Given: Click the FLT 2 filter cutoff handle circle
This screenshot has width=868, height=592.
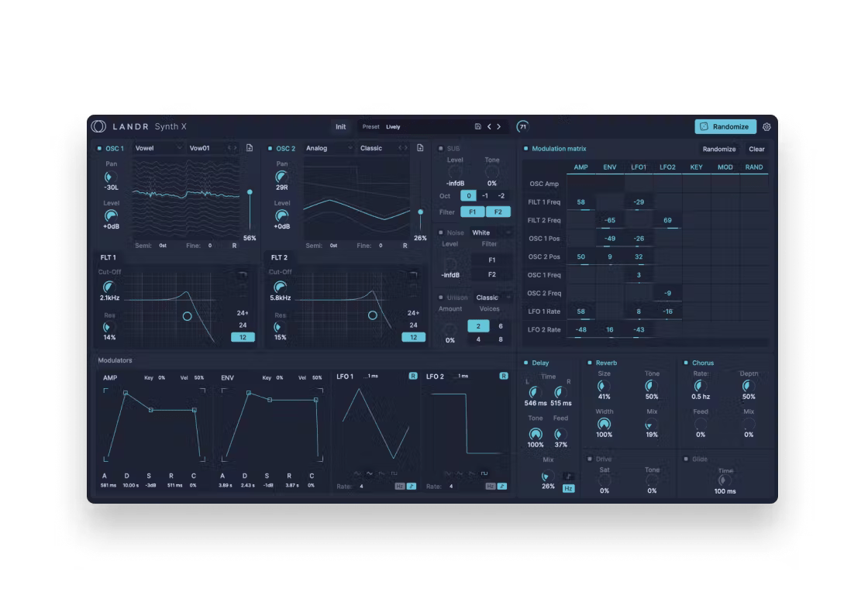Looking at the screenshot, I should click(373, 315).
